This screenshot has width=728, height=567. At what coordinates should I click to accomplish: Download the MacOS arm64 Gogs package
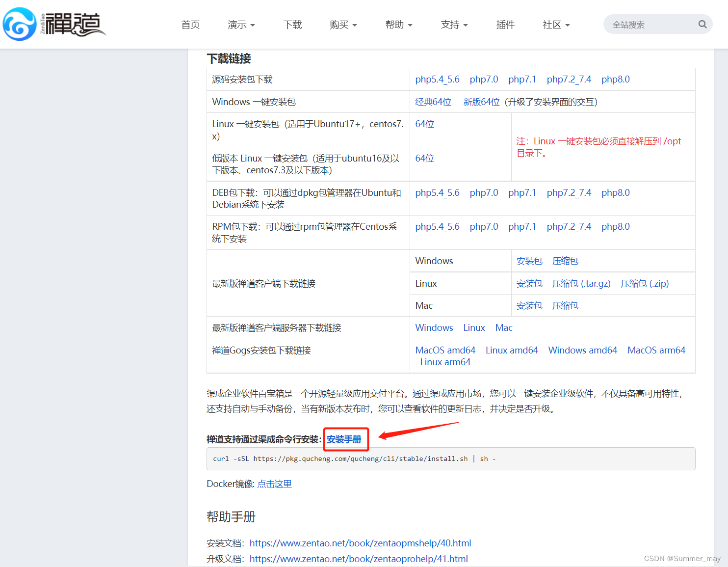[656, 351]
